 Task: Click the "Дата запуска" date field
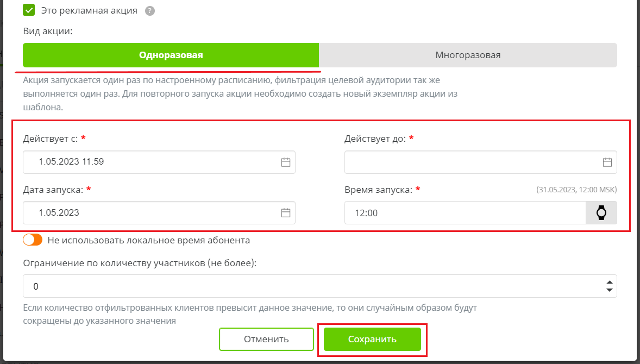136,212
